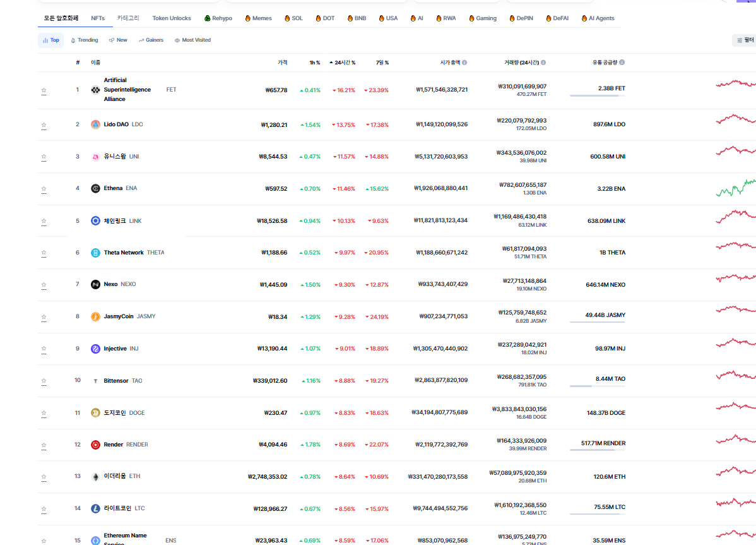Viewport: 756px width, 545px height.
Task: Star the Ethena row
Action: coord(44,189)
